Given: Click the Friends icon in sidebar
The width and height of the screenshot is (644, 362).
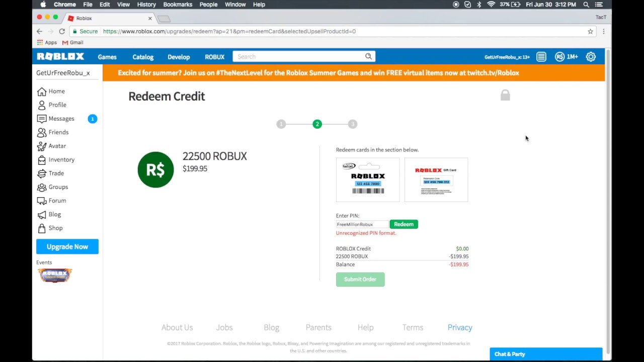Looking at the screenshot, I should (x=42, y=132).
